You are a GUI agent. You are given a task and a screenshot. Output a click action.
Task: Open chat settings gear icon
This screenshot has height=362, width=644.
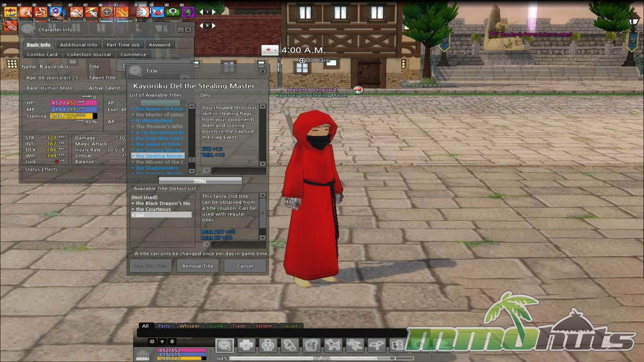(152, 341)
